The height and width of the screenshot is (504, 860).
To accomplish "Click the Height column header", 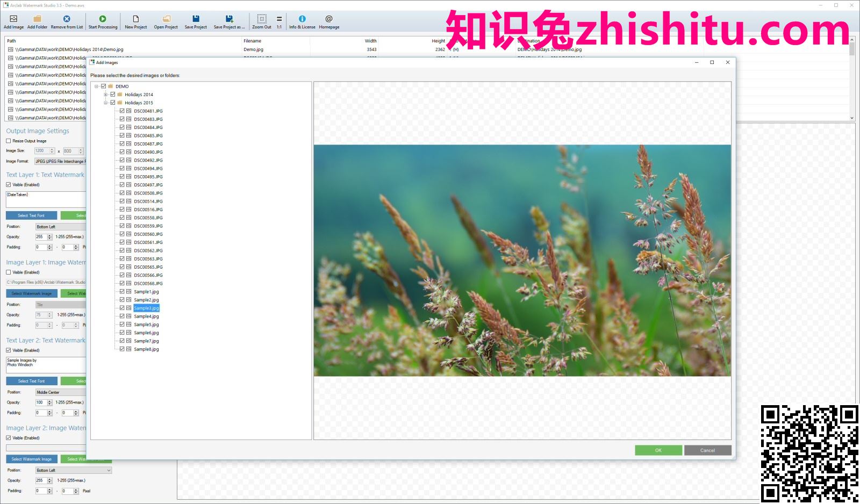I will click(439, 41).
